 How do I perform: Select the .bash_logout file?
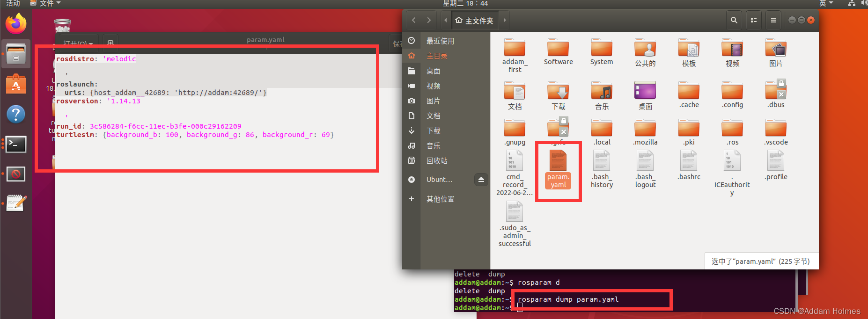click(x=645, y=169)
